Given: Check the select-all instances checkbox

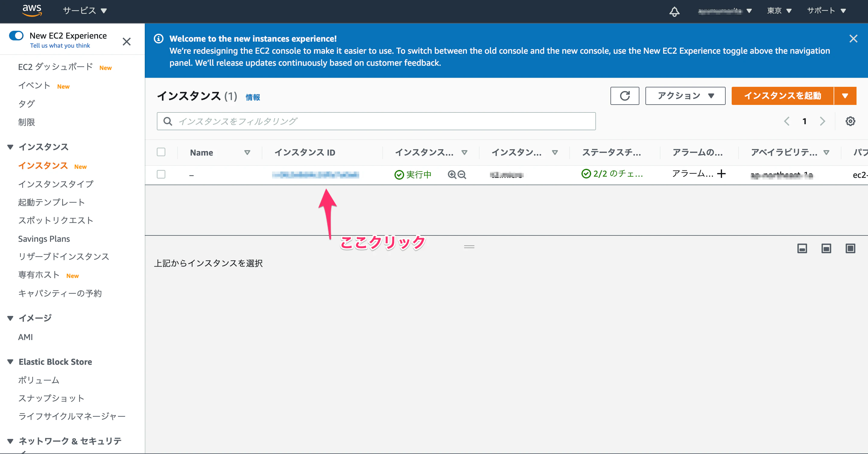Looking at the screenshot, I should tap(161, 152).
